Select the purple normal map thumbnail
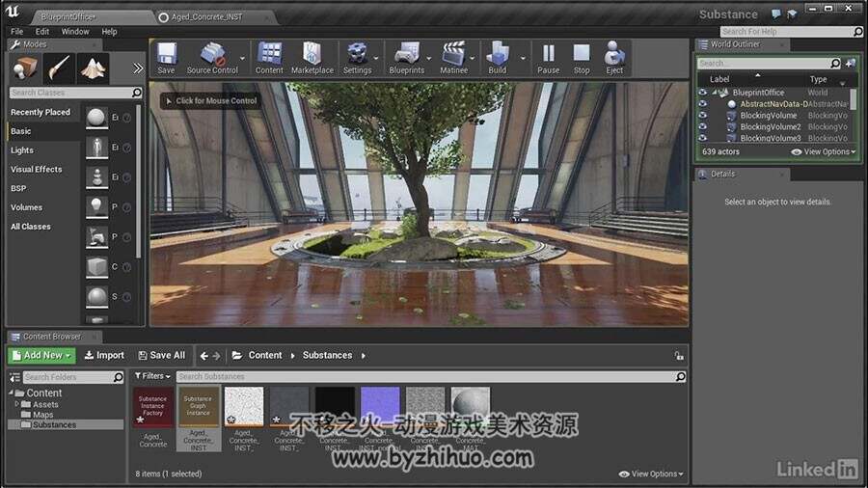Image resolution: width=868 pixels, height=488 pixels. [380, 407]
